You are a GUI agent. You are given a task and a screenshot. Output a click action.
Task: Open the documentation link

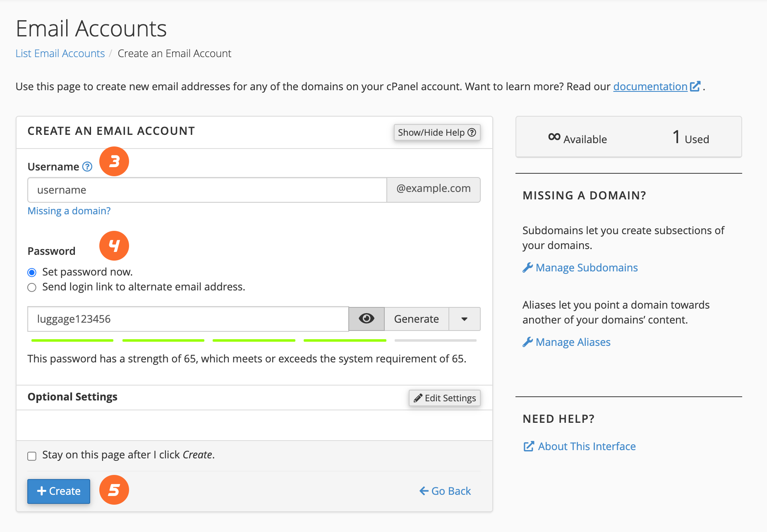(x=650, y=86)
